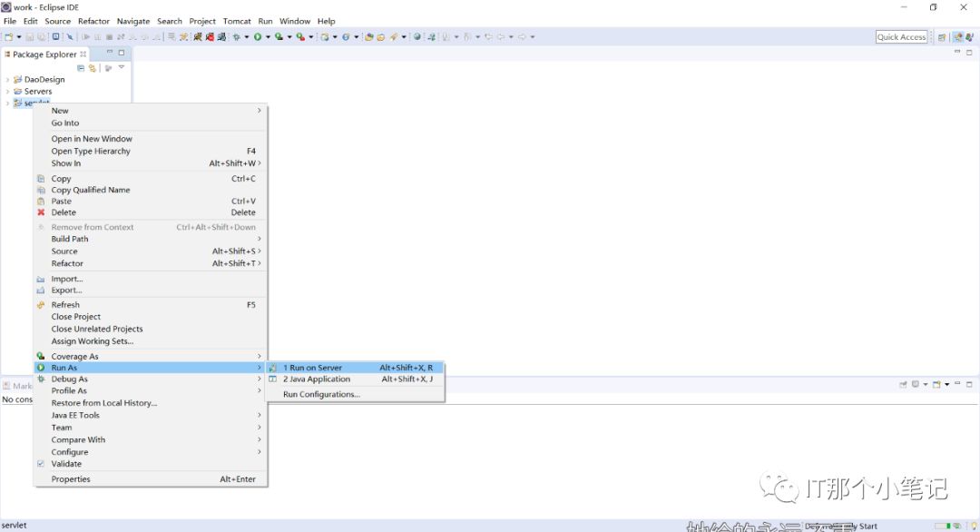980x532 pixels.
Task: Click Copy in the context menu
Action: [x=150, y=179]
